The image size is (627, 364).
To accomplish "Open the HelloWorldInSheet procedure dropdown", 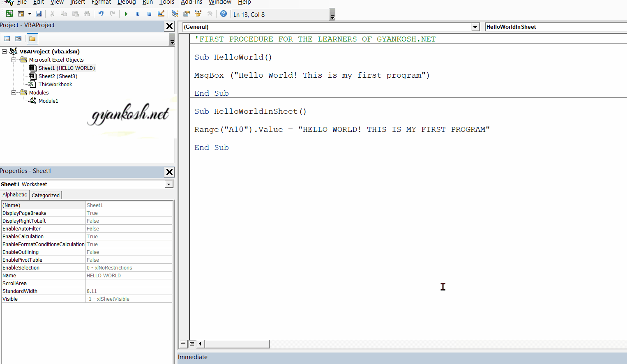I will (x=555, y=27).
